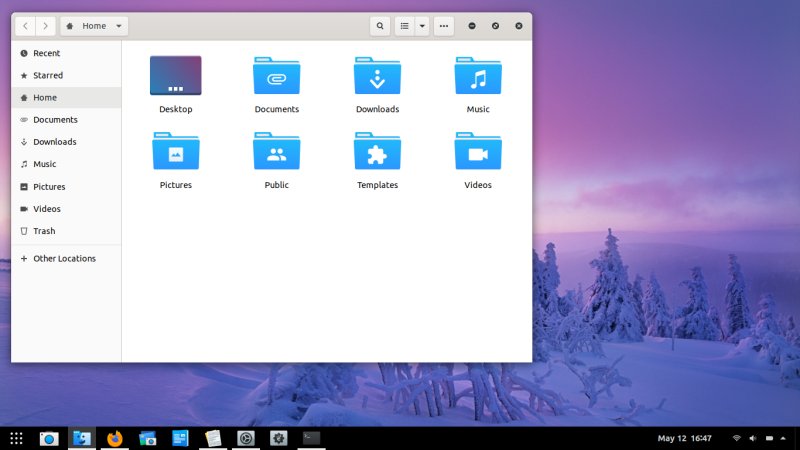Toggle list view in the header bar

(x=405, y=26)
